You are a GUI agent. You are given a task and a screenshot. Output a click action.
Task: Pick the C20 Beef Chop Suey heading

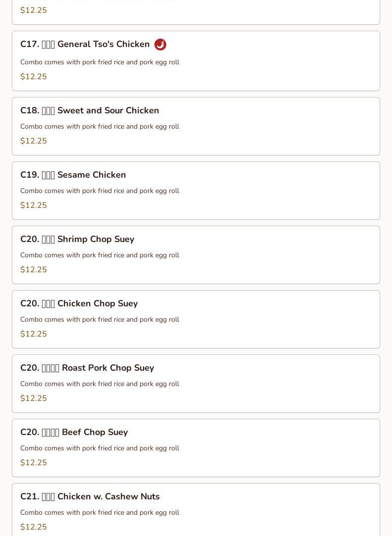click(74, 432)
